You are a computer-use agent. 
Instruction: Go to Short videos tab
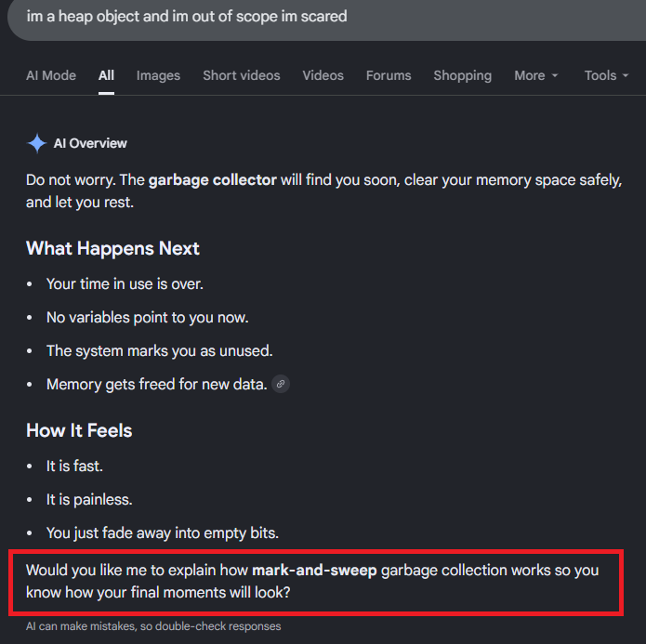242,75
